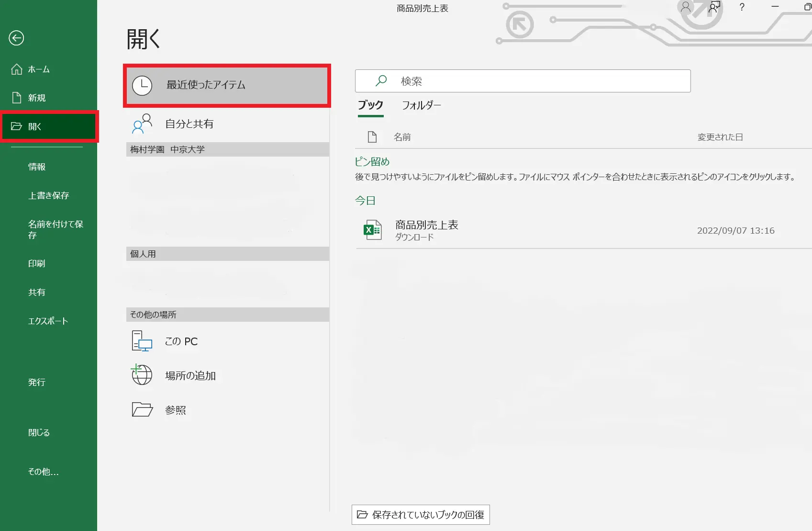The width and height of the screenshot is (812, 531).
Task: Click the clock icon for 最近使ったアイテム
Action: click(x=142, y=86)
